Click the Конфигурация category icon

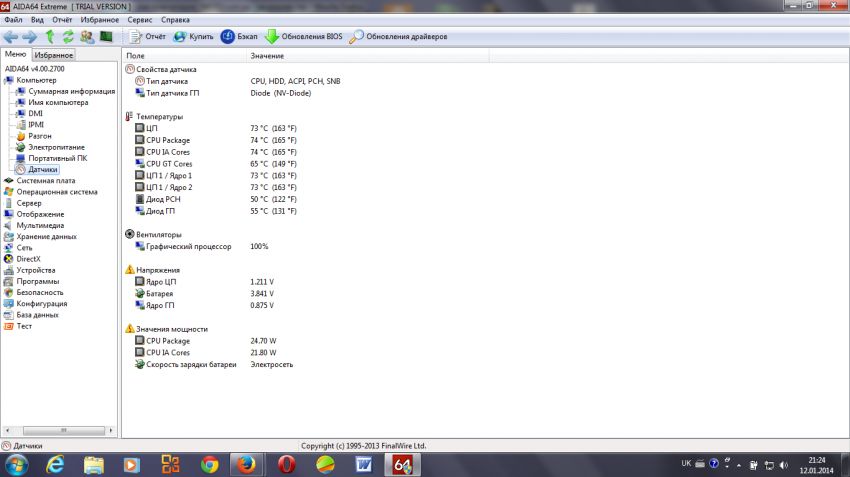[x=9, y=304]
